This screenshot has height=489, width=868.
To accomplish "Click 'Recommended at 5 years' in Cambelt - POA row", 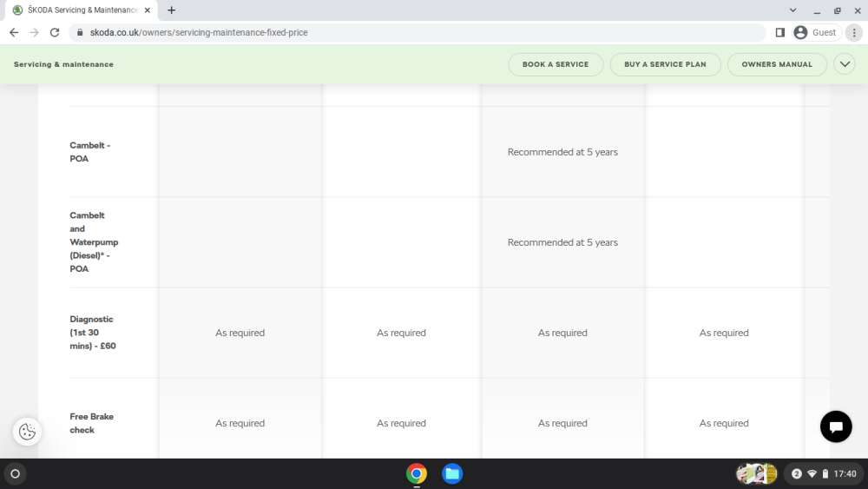I will click(x=562, y=152).
